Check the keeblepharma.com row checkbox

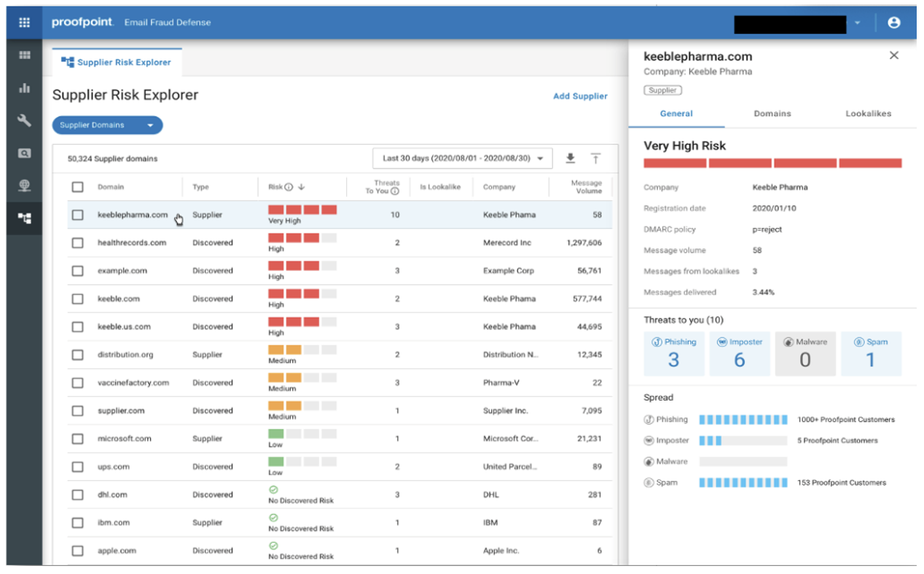click(77, 215)
